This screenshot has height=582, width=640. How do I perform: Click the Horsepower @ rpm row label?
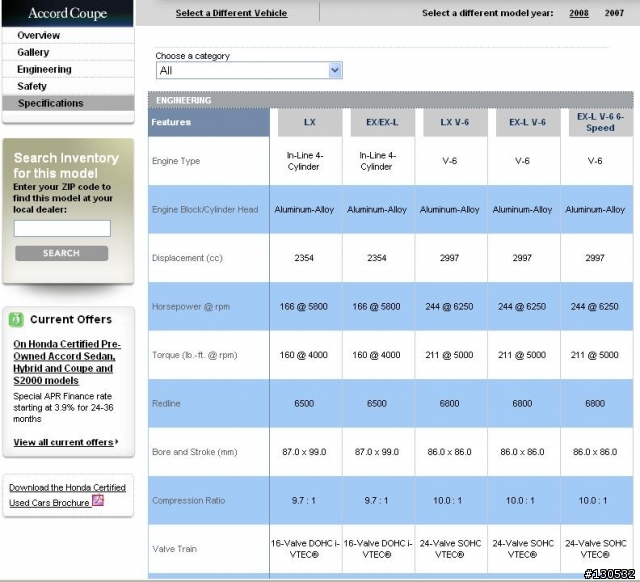click(191, 307)
